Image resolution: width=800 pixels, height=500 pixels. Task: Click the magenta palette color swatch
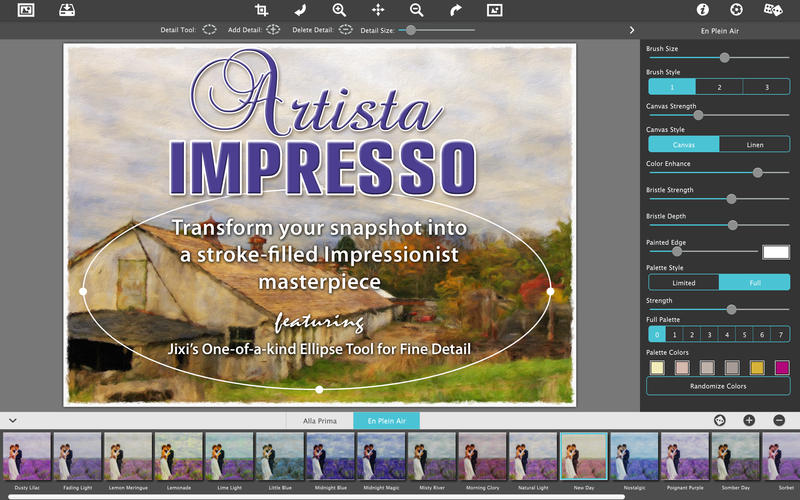click(782, 368)
